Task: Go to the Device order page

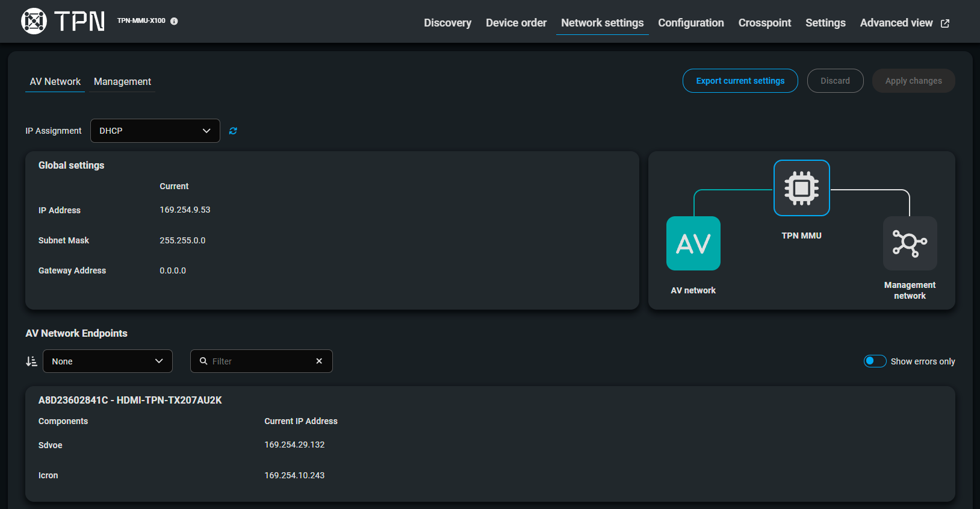Action: (516, 23)
